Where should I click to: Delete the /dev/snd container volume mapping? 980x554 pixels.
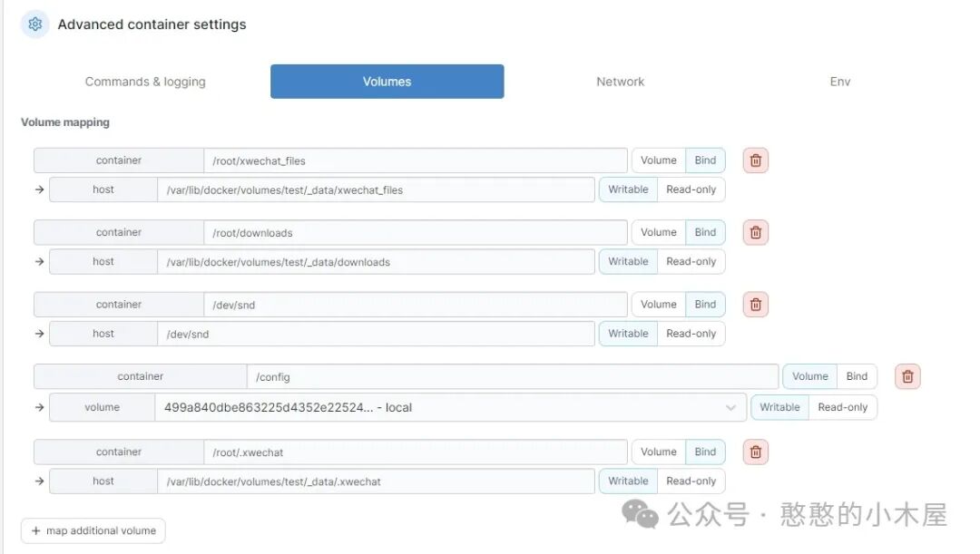(x=755, y=305)
